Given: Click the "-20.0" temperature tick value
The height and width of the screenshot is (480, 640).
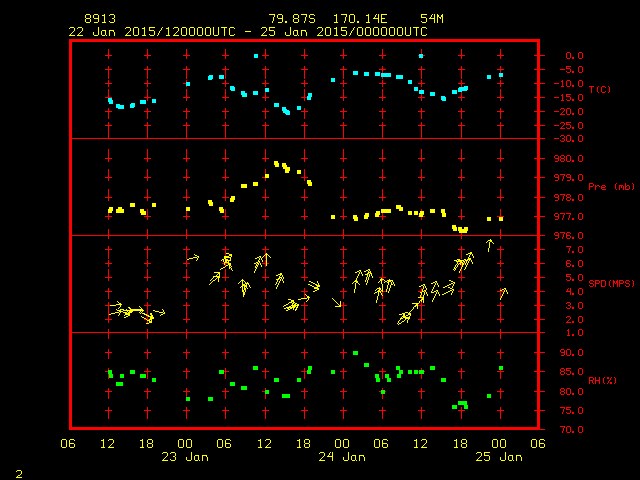Looking at the screenshot, I should [x=569, y=111].
